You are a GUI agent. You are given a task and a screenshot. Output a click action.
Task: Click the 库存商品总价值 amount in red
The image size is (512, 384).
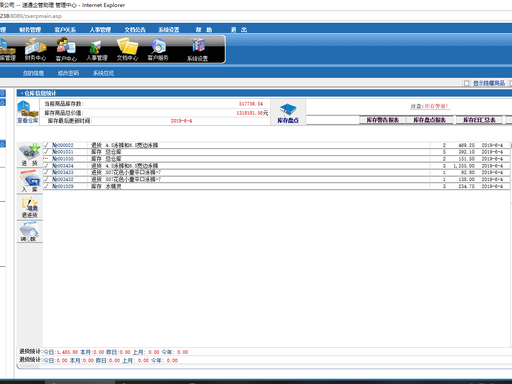pyautogui.click(x=250, y=113)
